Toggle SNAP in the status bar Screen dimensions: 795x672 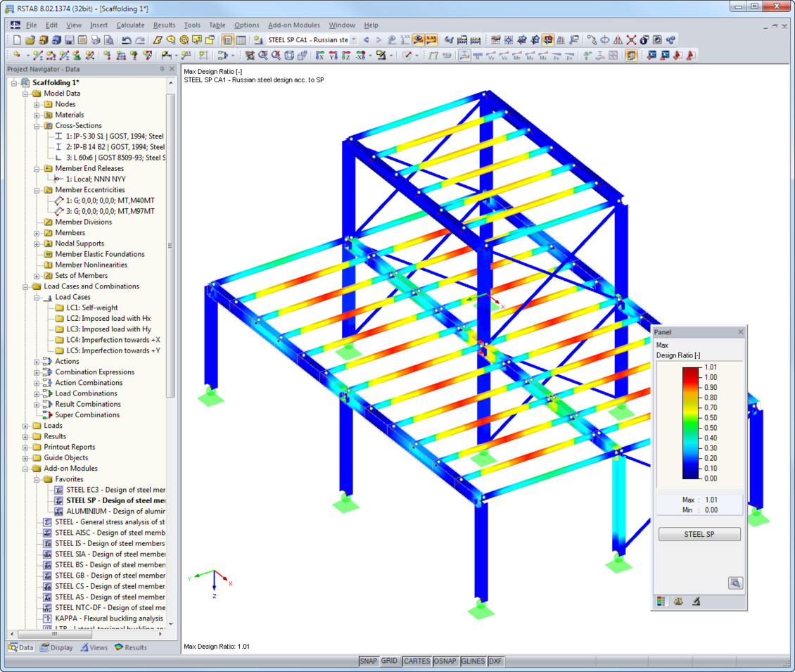tap(368, 661)
